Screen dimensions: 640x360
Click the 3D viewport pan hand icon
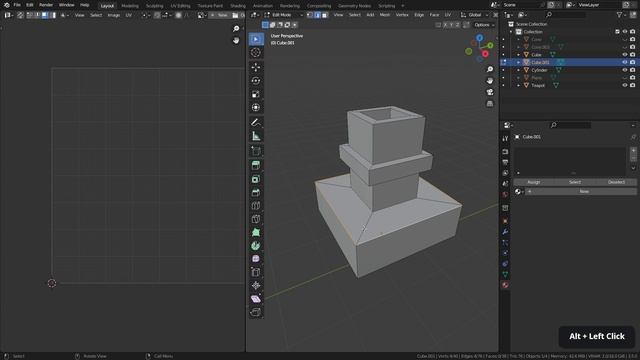[x=490, y=81]
